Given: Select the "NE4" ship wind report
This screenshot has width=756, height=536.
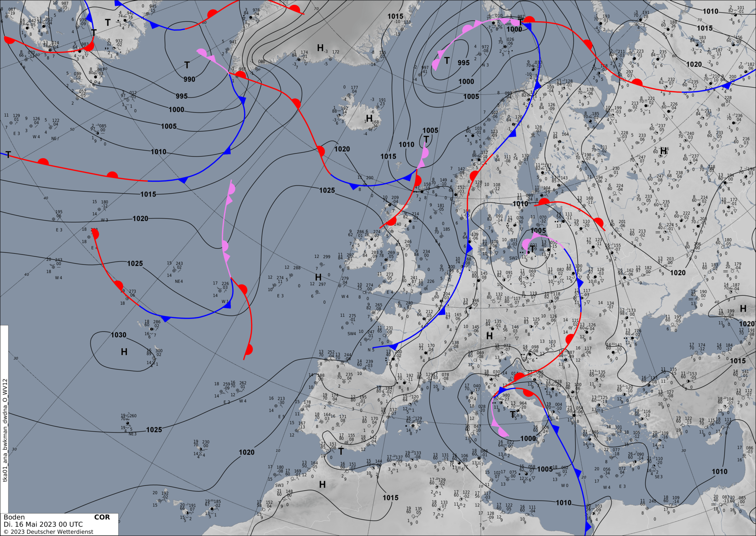Looking at the screenshot, I should click(179, 281).
